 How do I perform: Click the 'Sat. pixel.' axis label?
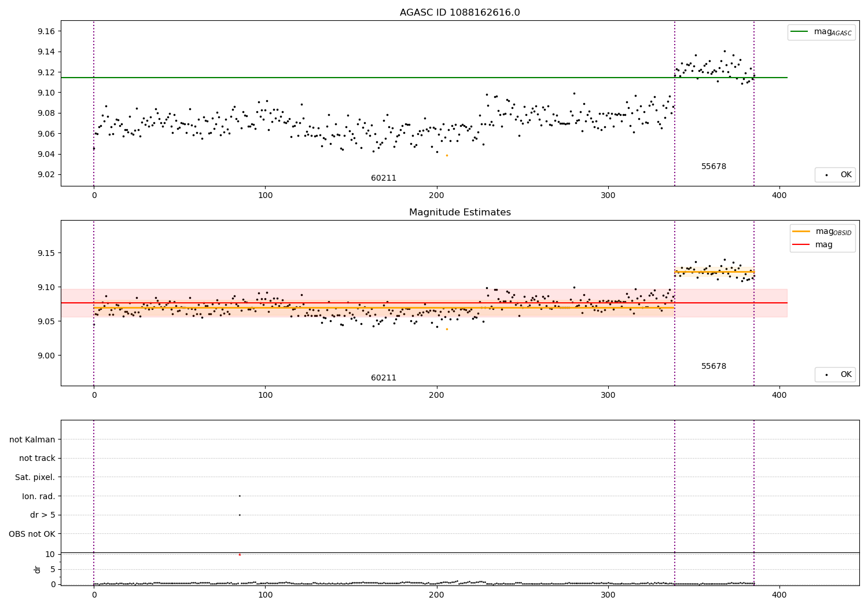(35, 478)
